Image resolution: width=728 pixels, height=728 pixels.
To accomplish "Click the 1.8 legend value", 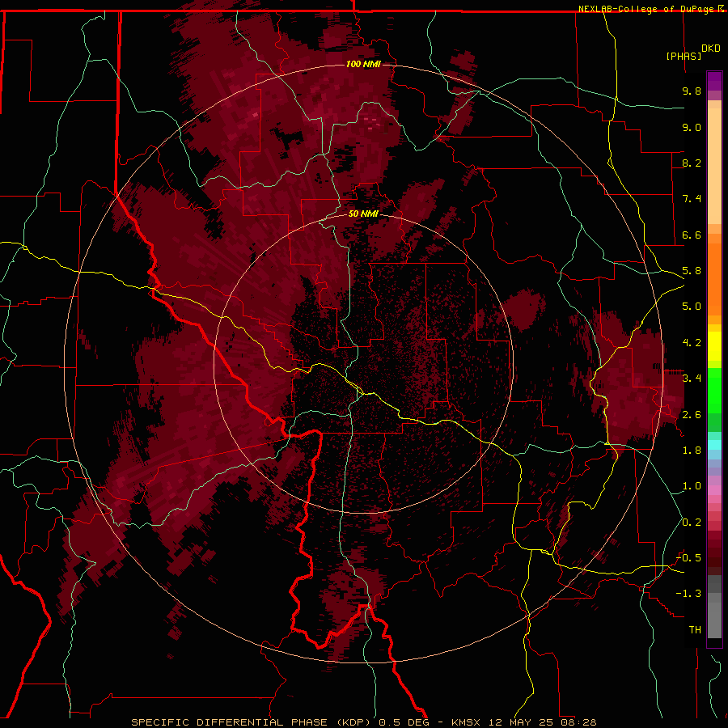I will click(x=692, y=451).
